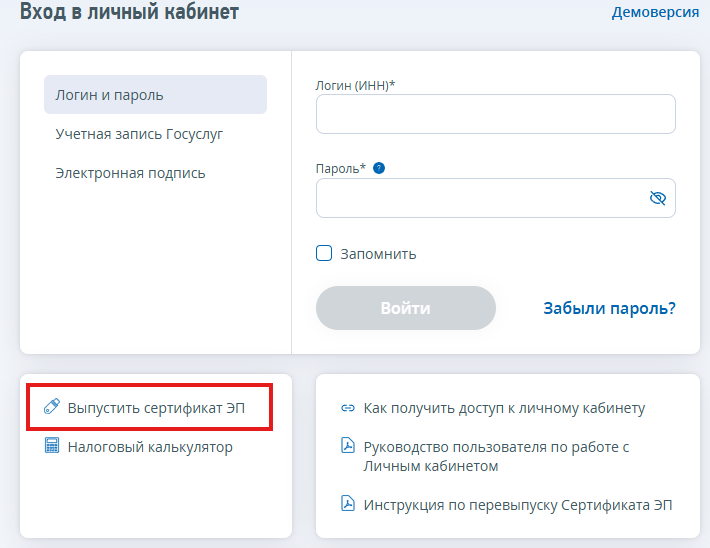Open the Забыли пароль? link

pos(609,308)
